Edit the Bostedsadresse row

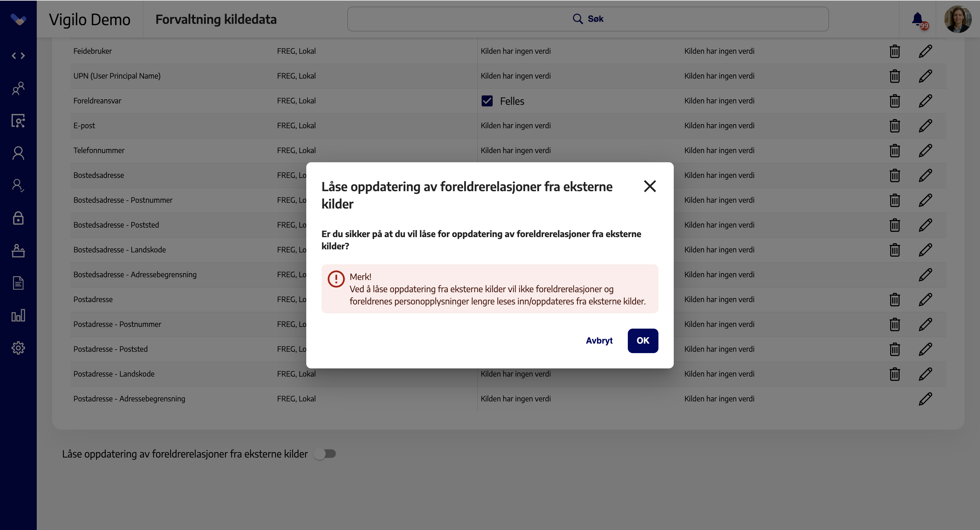925,175
